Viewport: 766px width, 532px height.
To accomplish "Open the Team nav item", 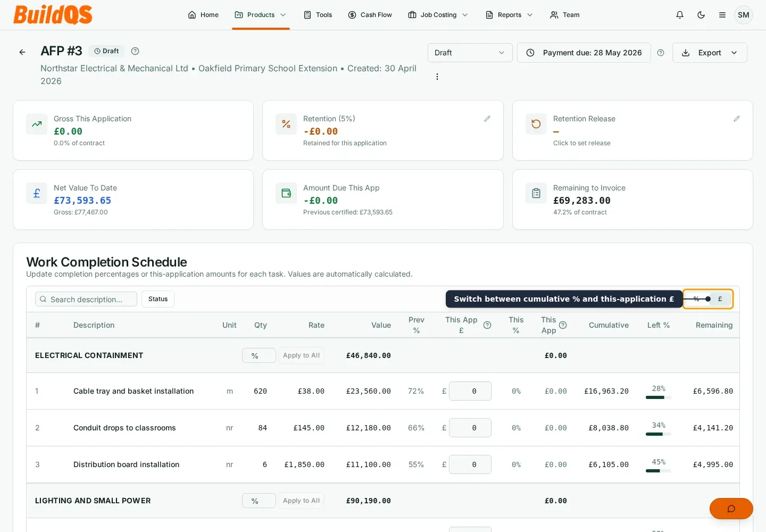I will tap(565, 15).
